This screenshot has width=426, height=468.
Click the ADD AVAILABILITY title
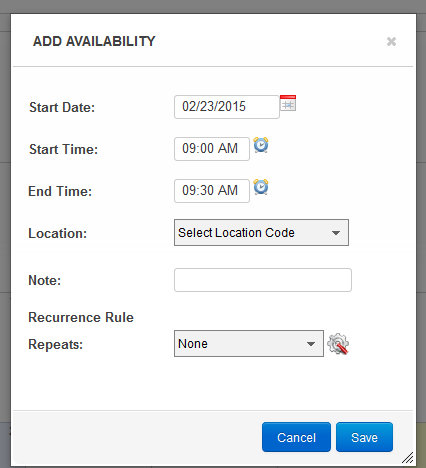[94, 41]
